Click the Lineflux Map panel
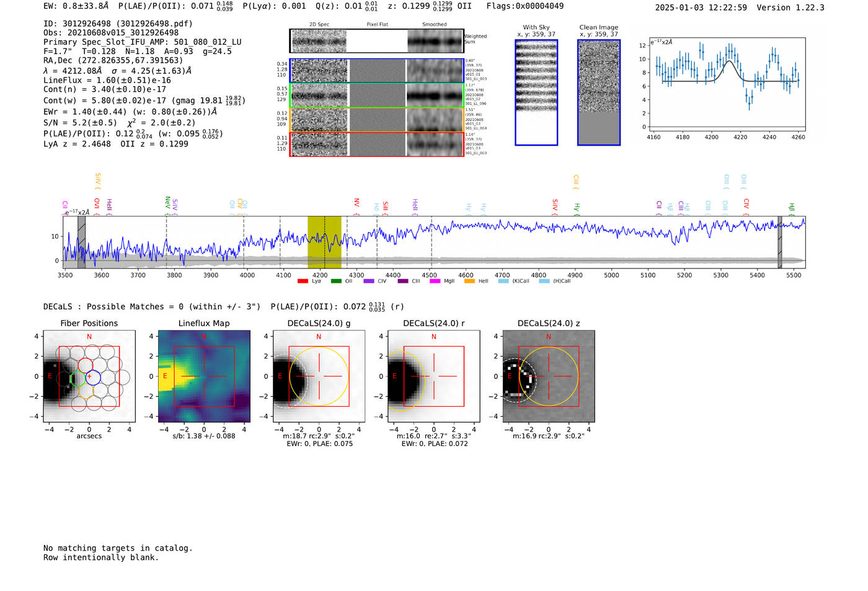This screenshot has height=591, width=868. point(204,376)
